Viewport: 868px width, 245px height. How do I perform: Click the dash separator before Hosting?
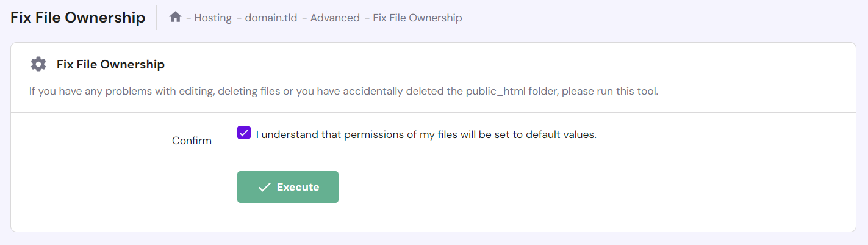click(x=189, y=18)
